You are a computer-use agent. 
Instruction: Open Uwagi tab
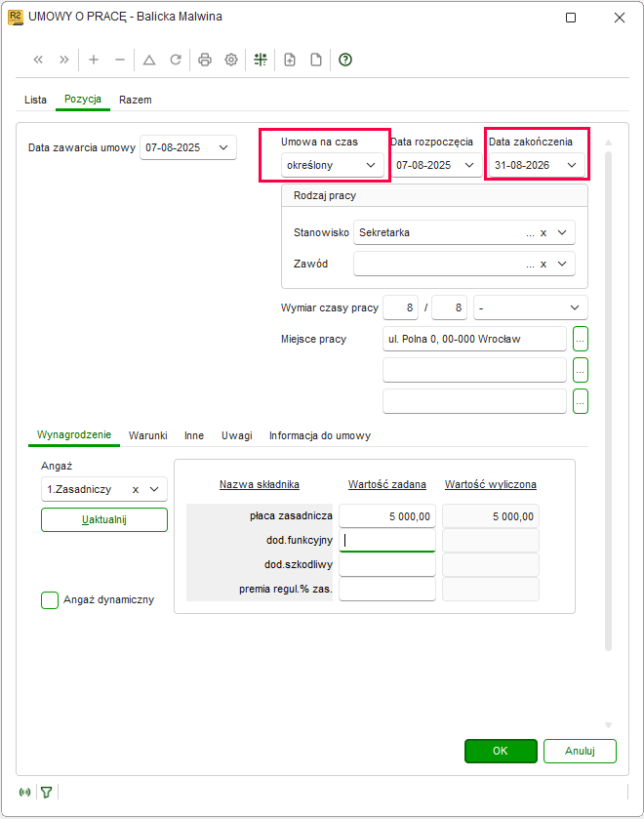(x=236, y=435)
